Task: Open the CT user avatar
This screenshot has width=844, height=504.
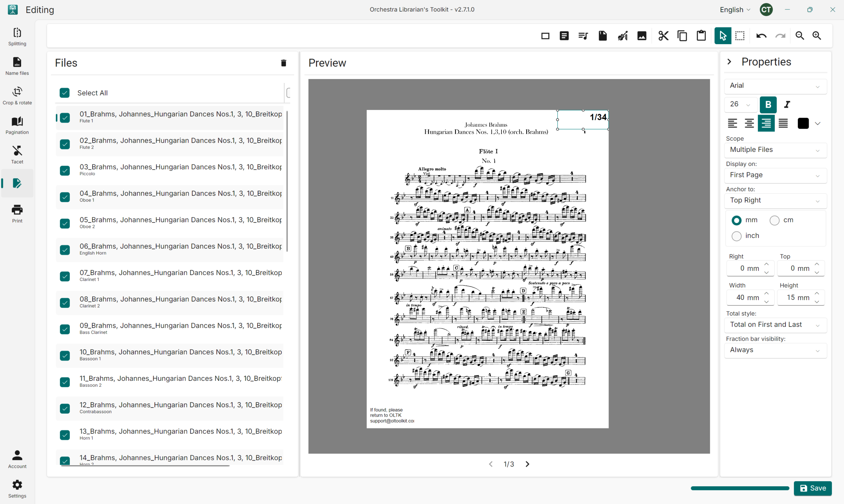Action: [x=766, y=10]
